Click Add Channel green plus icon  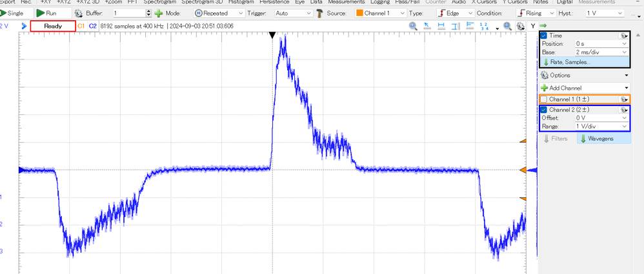pyautogui.click(x=545, y=88)
